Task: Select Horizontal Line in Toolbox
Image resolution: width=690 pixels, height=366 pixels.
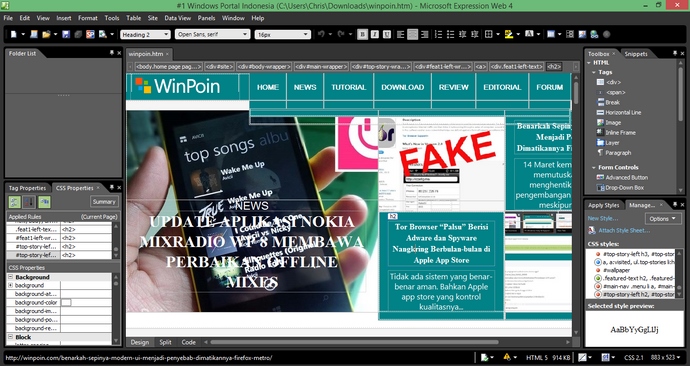Action: pyautogui.click(x=619, y=113)
